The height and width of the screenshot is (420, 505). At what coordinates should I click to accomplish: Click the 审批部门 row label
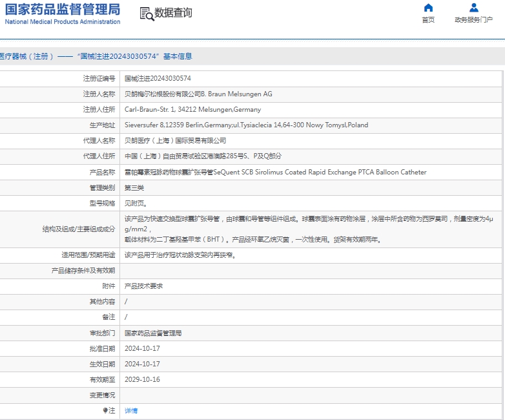coord(103,333)
